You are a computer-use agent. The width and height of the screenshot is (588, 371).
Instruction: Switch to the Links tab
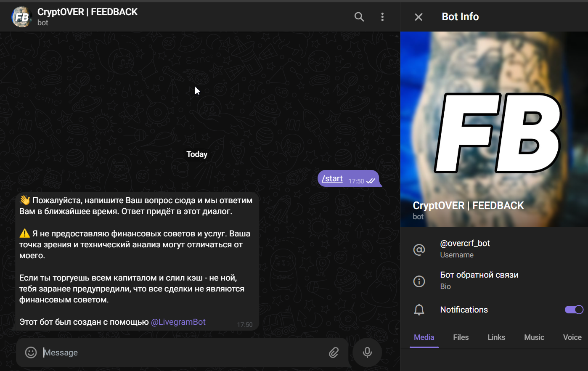click(x=496, y=337)
